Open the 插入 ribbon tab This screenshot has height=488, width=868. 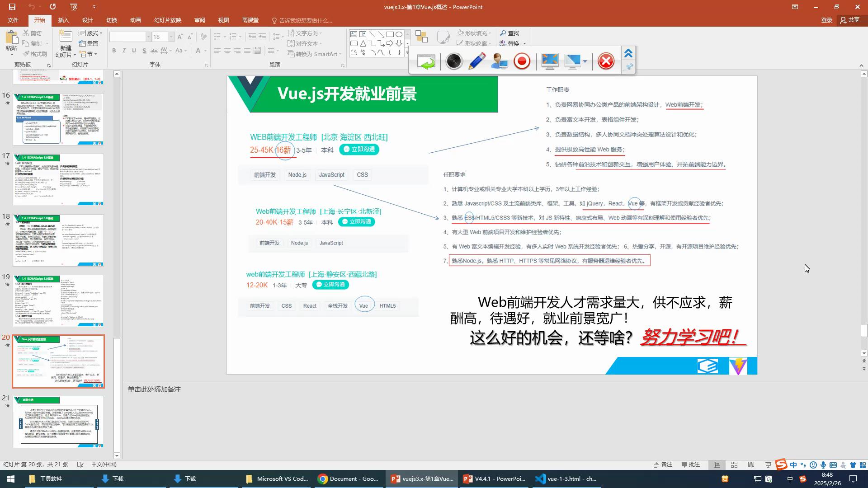point(63,20)
